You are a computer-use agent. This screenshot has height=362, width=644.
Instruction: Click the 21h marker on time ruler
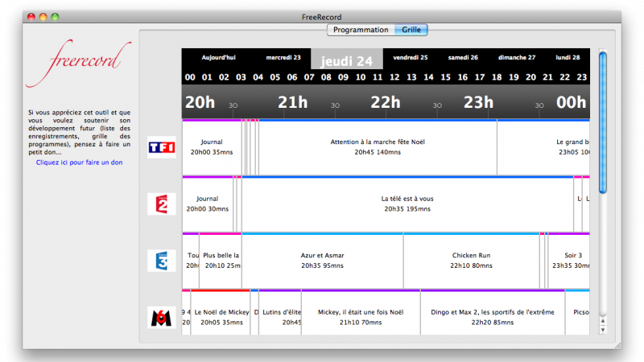pyautogui.click(x=292, y=102)
